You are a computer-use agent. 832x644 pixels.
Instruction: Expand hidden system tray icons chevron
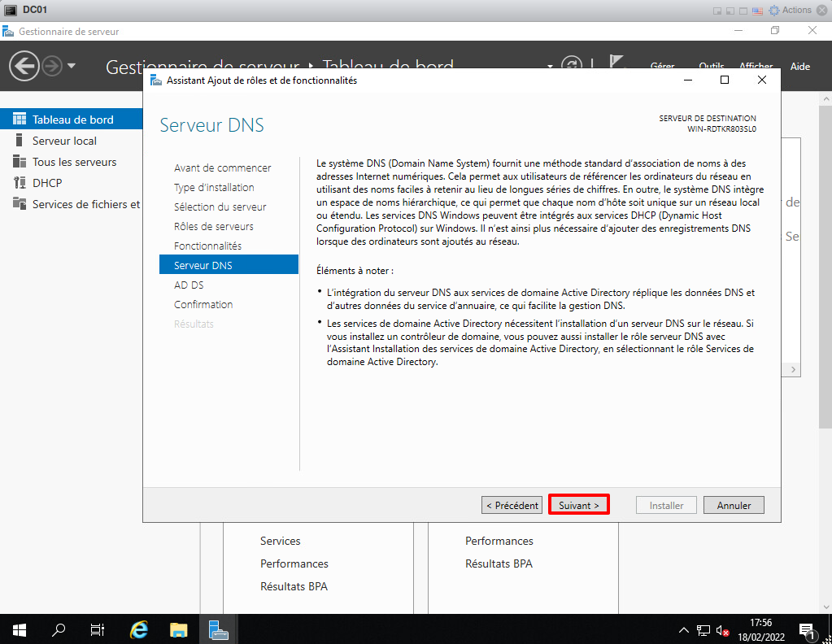(x=684, y=630)
